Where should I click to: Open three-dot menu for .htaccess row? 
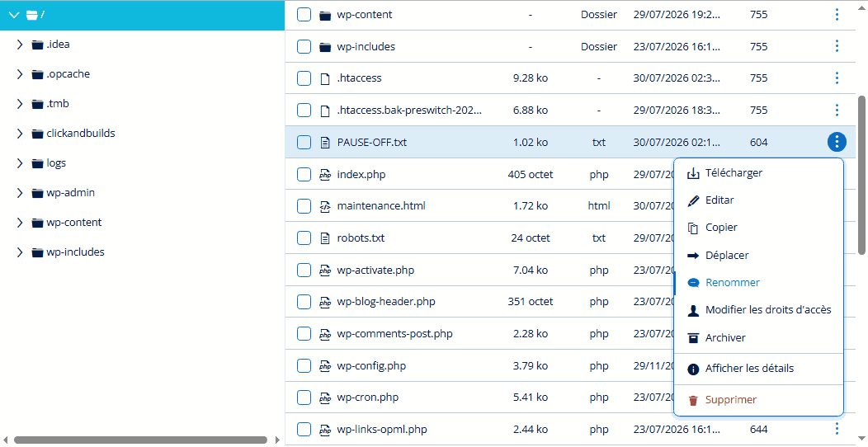pyautogui.click(x=837, y=78)
